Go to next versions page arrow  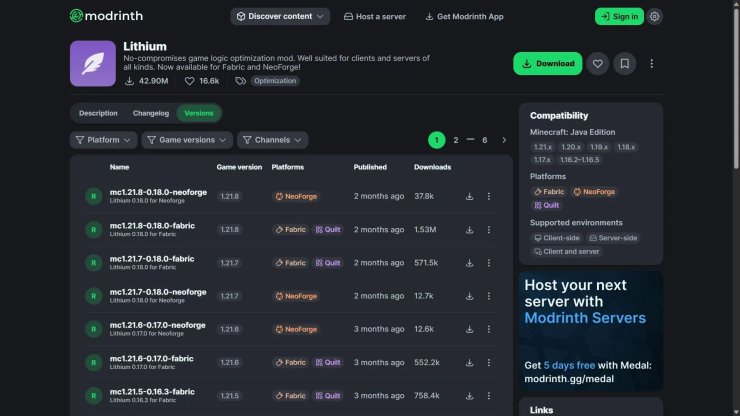[x=504, y=140]
